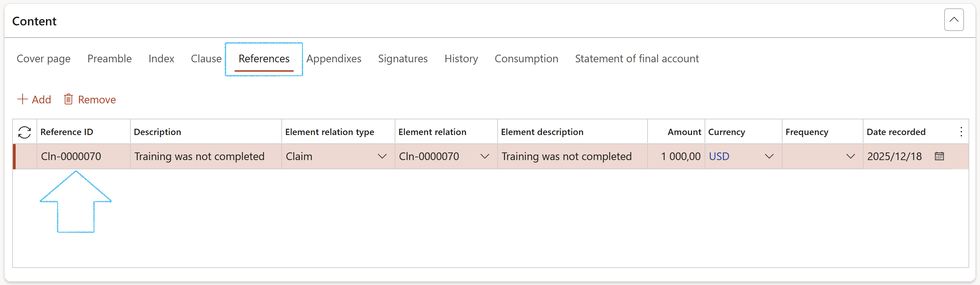Viewport: 980px width, 285px height.
Task: Select the row via its row selector
Action: [x=25, y=156]
